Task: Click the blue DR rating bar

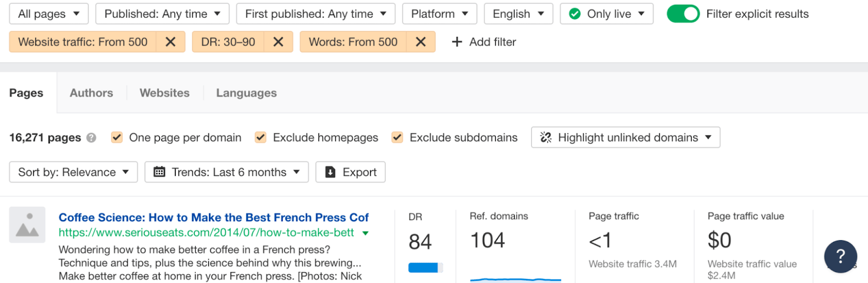Action: [x=424, y=267]
